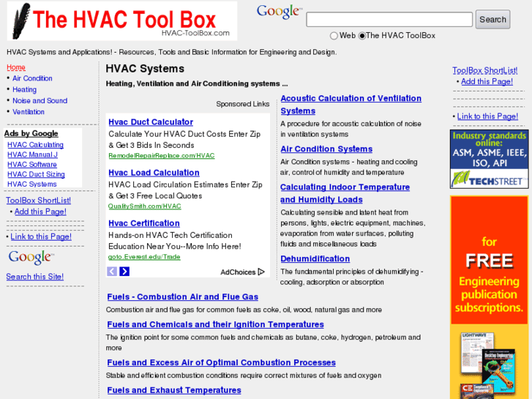Open the Hvac Load Calculation sponsored link

pyautogui.click(x=154, y=173)
